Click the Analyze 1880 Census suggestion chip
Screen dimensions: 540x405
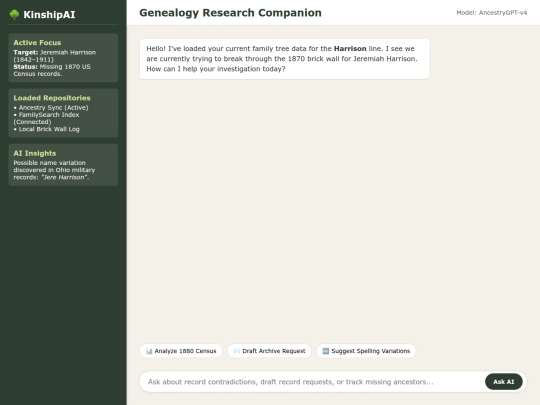point(181,351)
